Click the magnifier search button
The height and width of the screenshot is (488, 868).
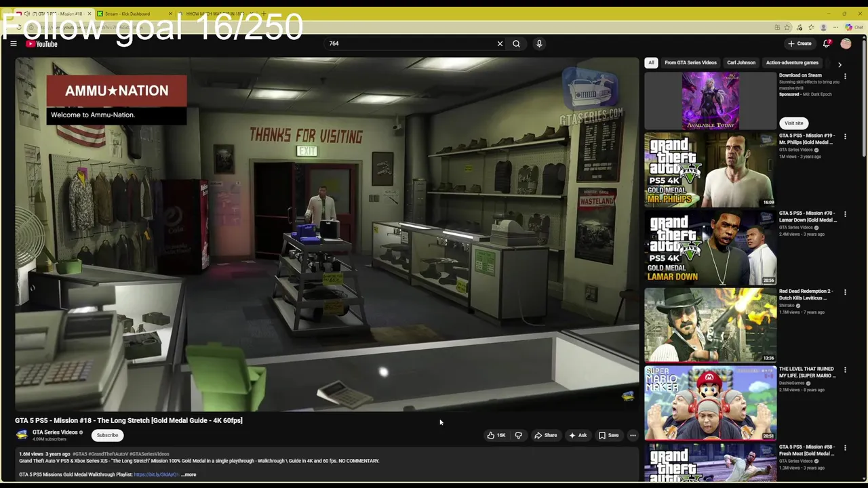[516, 43]
